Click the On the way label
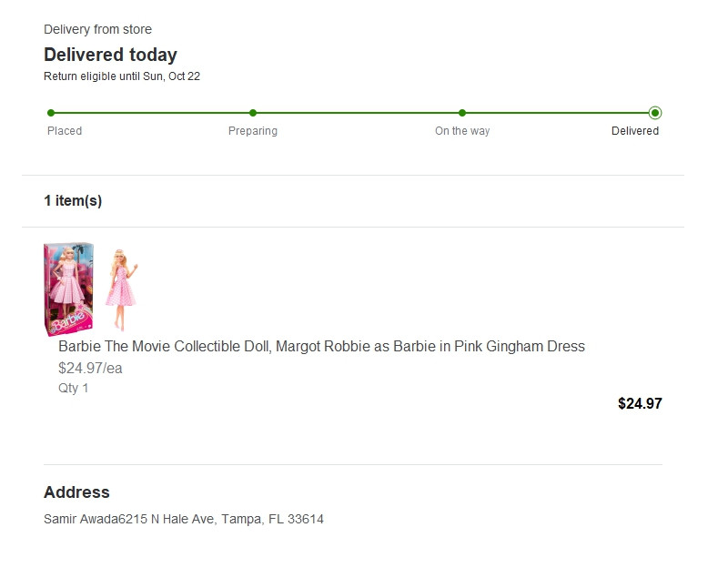Screen dimensions: 728x588 coord(462,131)
